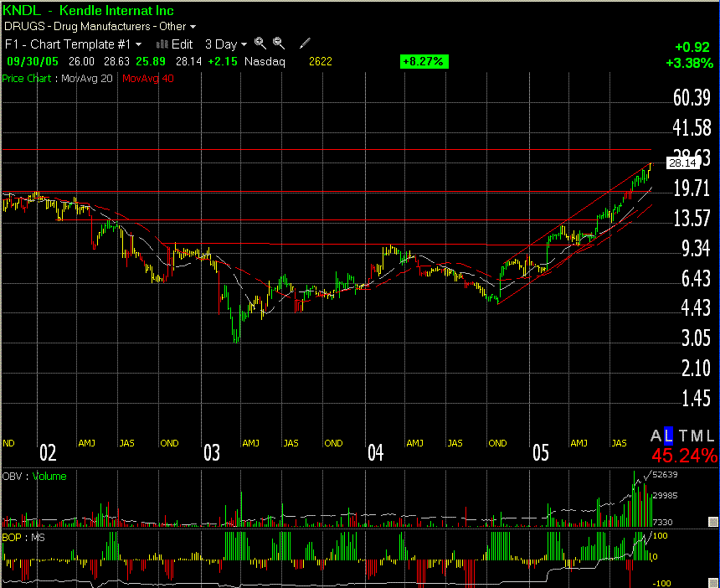
Task: Toggle the A scaling mode letter
Action: tap(656, 436)
